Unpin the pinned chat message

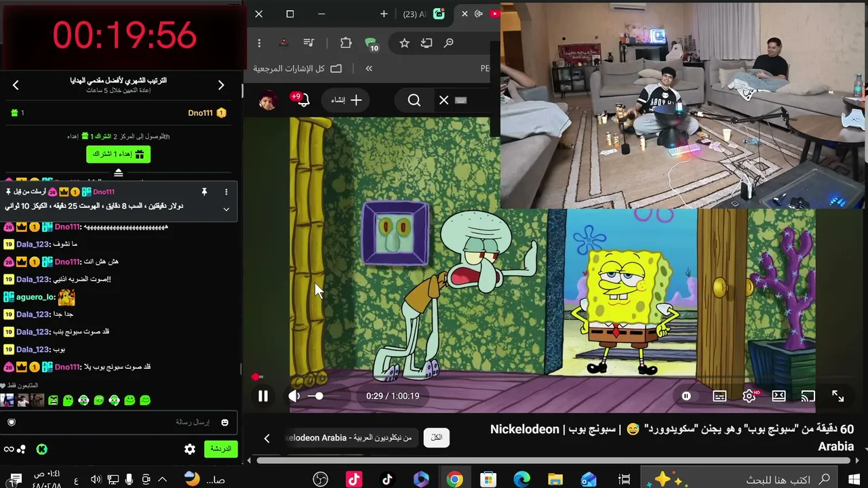coord(204,192)
